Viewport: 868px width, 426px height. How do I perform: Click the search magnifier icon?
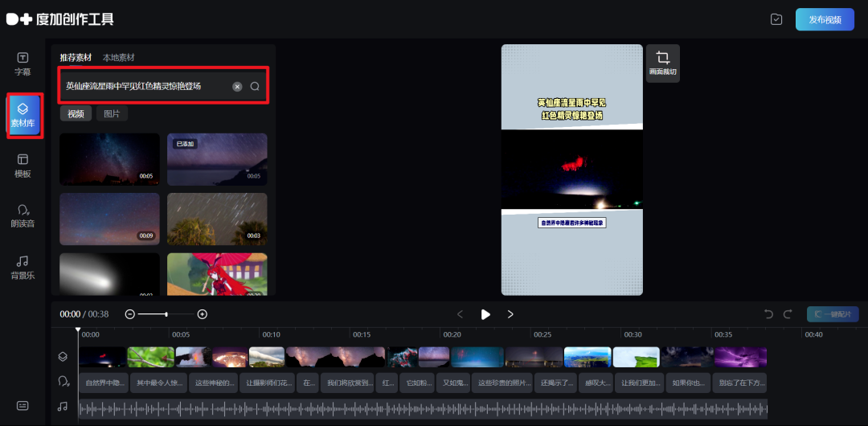pyautogui.click(x=255, y=87)
